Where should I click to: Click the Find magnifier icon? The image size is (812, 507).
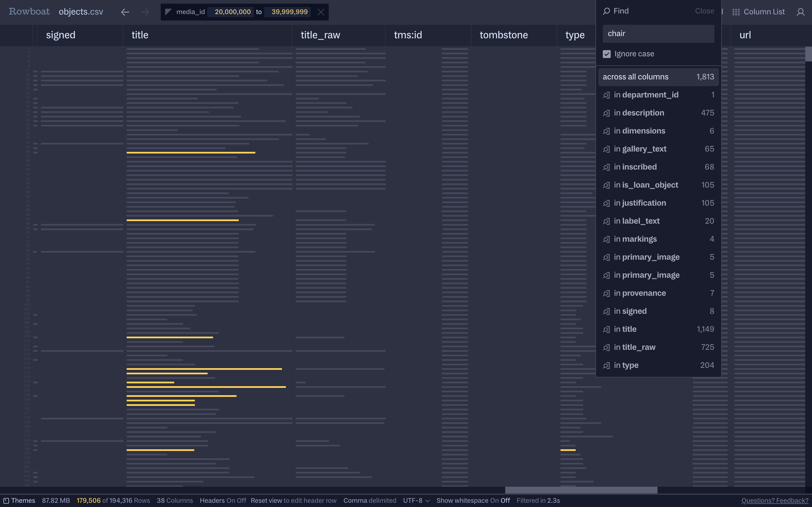tap(606, 11)
